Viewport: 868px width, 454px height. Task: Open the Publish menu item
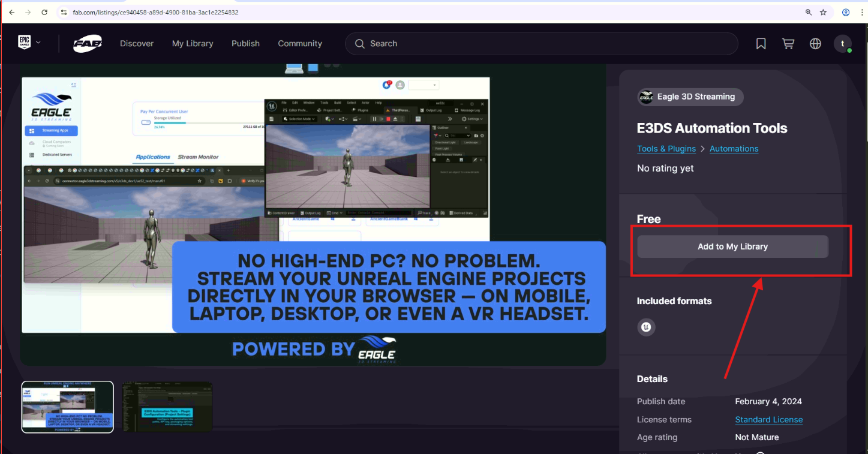tap(245, 44)
